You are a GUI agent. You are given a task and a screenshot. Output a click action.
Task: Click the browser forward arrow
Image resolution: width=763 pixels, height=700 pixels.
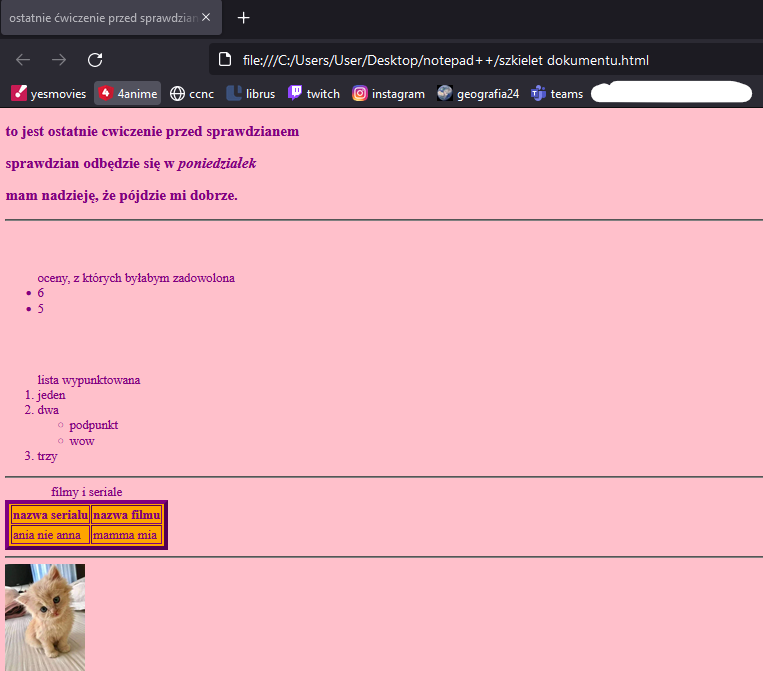(x=59, y=60)
